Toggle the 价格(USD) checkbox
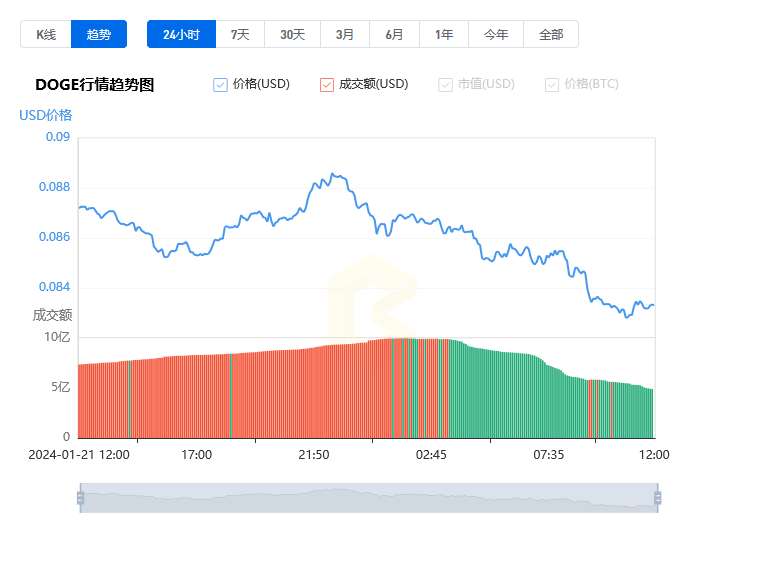The height and width of the screenshot is (563, 780). click(220, 85)
